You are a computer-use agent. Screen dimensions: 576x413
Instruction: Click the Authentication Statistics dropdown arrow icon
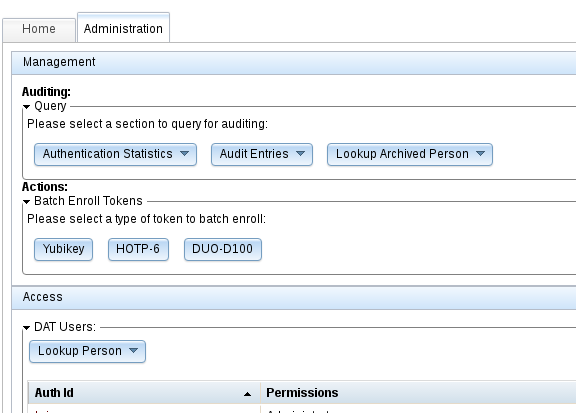point(184,154)
